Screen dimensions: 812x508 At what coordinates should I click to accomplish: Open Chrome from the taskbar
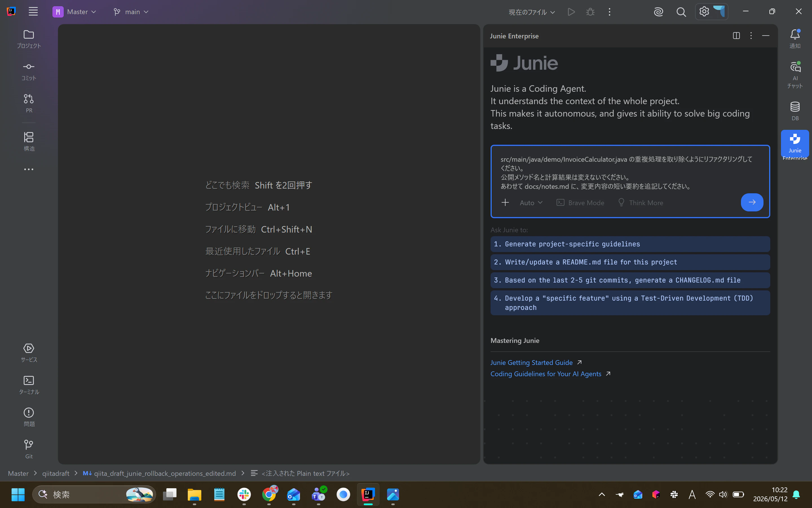pyautogui.click(x=269, y=494)
